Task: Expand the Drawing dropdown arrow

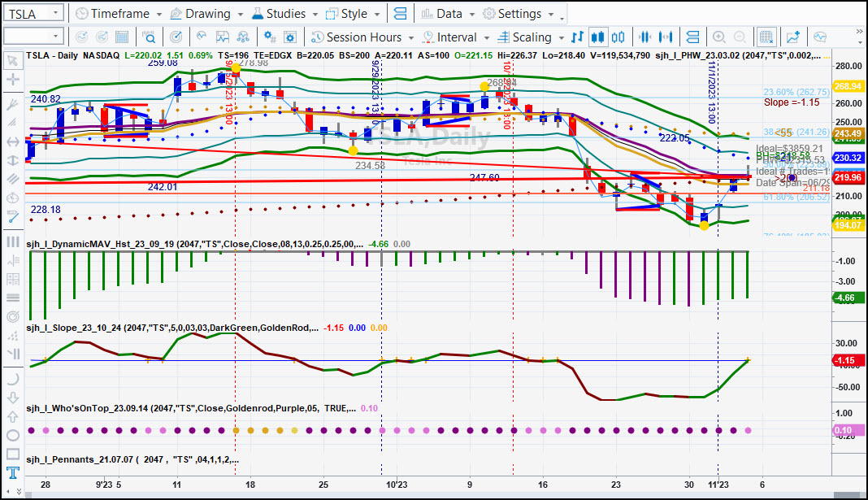Action: click(241, 14)
